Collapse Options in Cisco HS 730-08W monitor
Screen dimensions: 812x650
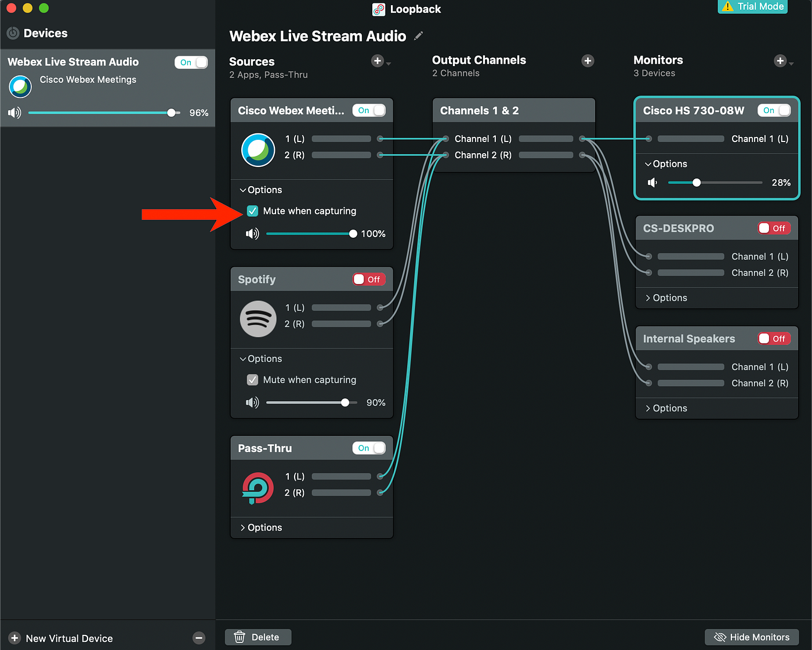(x=666, y=164)
